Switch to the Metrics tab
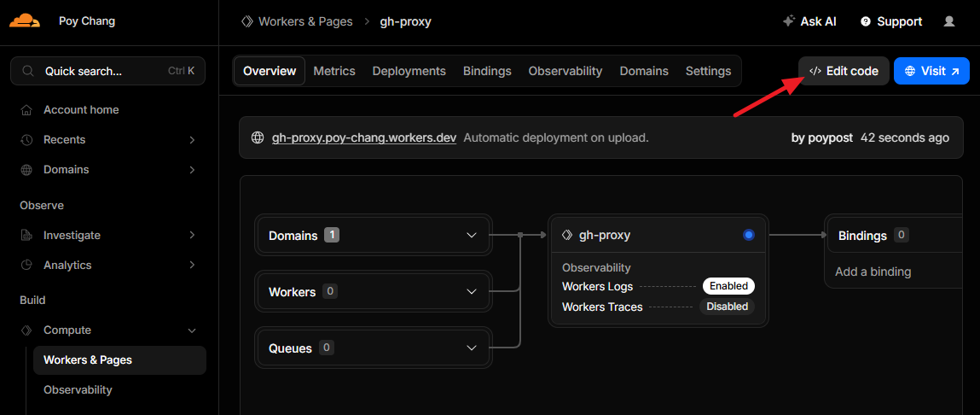This screenshot has height=415, width=980. (x=334, y=72)
